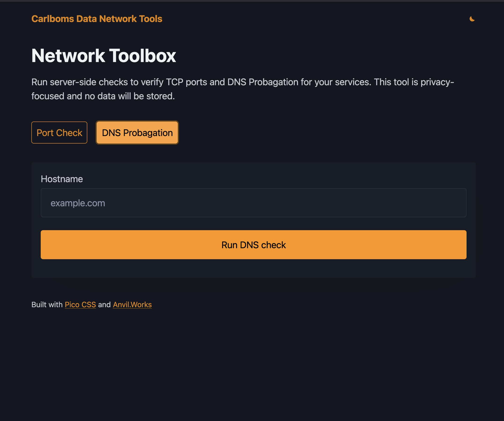The image size is (504, 421).
Task: Visit Anvil.Works from the footer credits
Action: (x=132, y=305)
